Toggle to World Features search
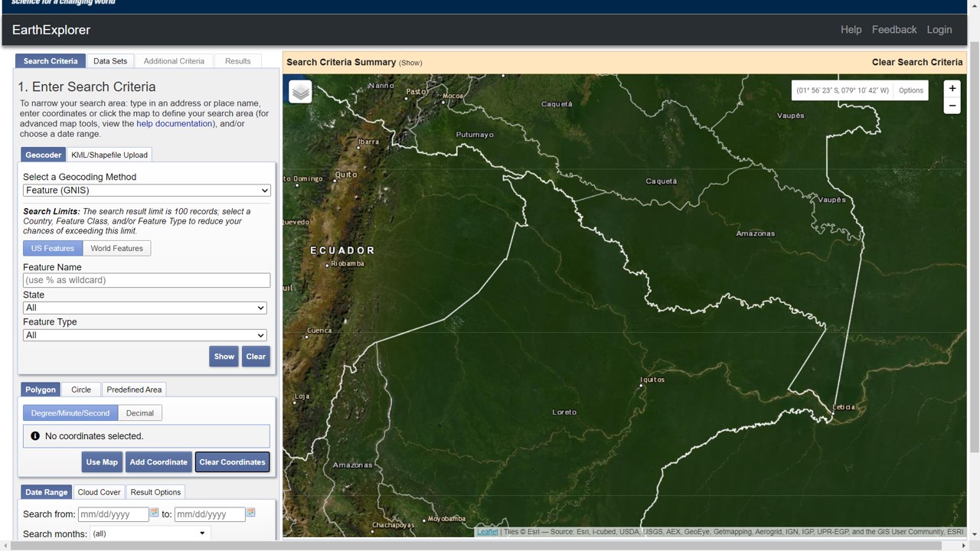Viewport: 980px width, 551px height. click(116, 248)
